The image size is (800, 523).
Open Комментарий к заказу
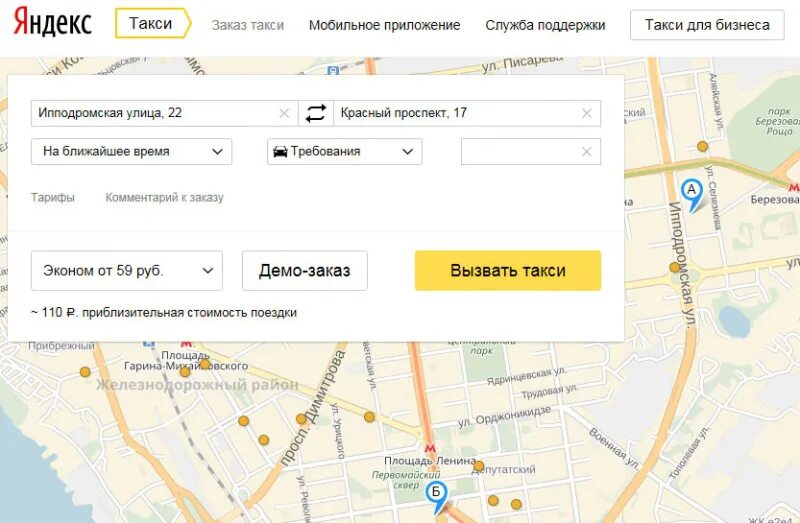pyautogui.click(x=164, y=197)
